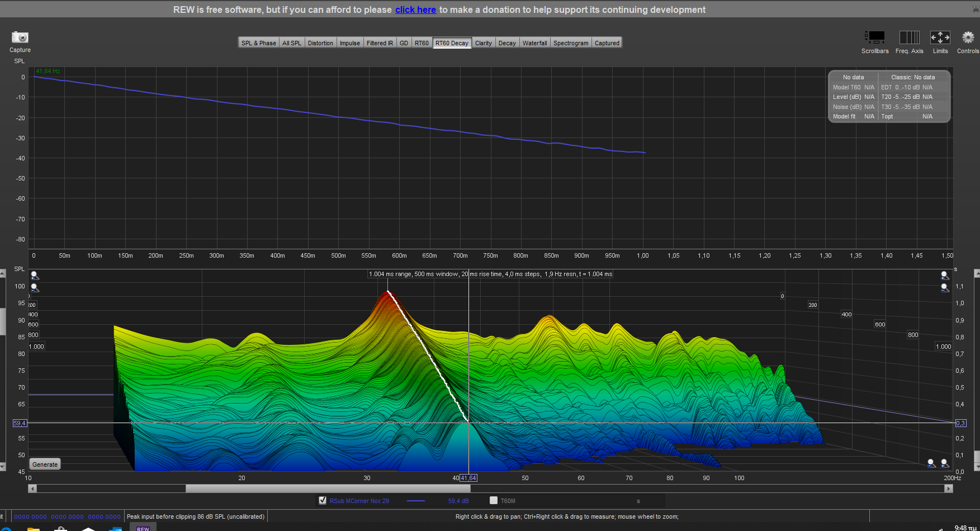The width and height of the screenshot is (980, 531).
Task: Zoom in frequency axis, bottom-right magnifier
Action: pyautogui.click(x=944, y=463)
